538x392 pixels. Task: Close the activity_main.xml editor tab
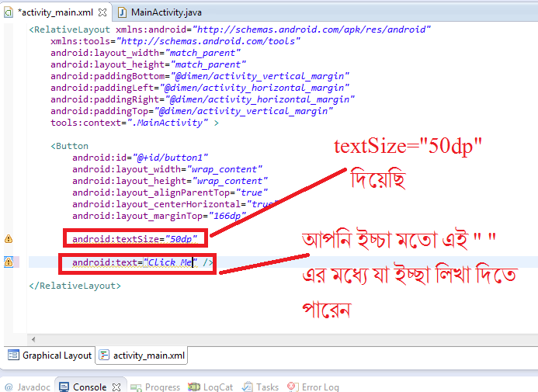click(x=102, y=12)
